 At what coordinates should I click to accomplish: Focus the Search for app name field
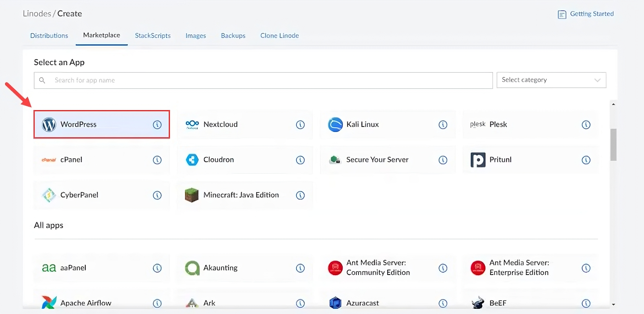pos(263,80)
